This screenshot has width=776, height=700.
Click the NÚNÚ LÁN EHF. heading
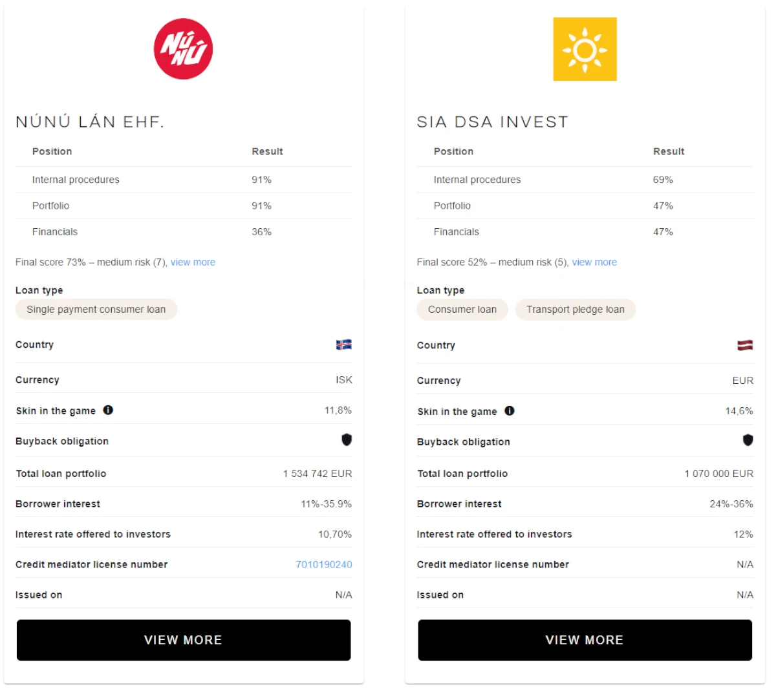[90, 122]
